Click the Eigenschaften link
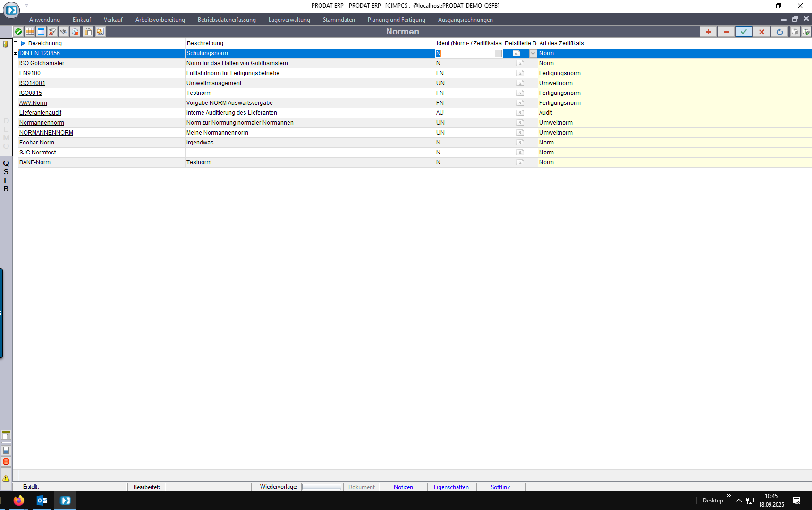The height and width of the screenshot is (510, 812). click(x=451, y=487)
